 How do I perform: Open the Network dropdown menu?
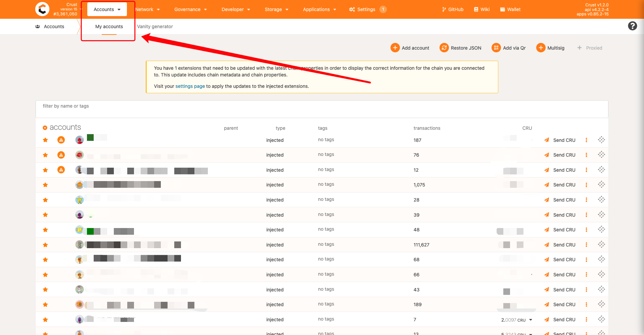(x=147, y=9)
